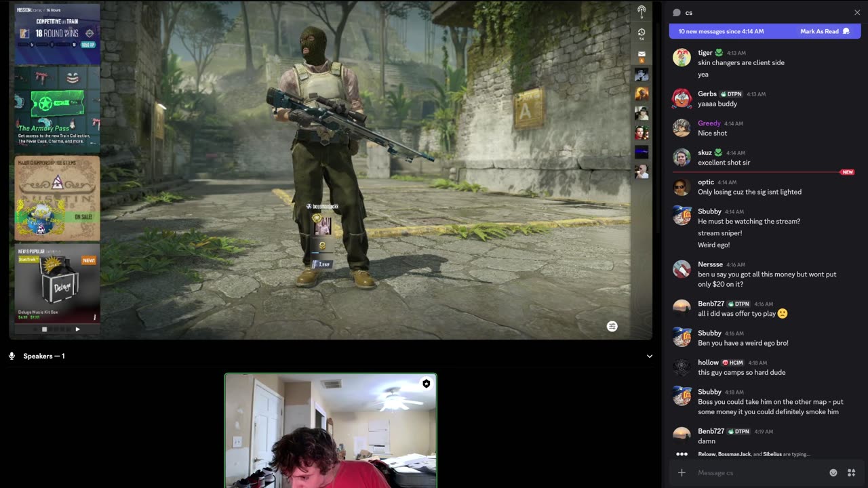Open optic's avatar in chat

click(682, 186)
